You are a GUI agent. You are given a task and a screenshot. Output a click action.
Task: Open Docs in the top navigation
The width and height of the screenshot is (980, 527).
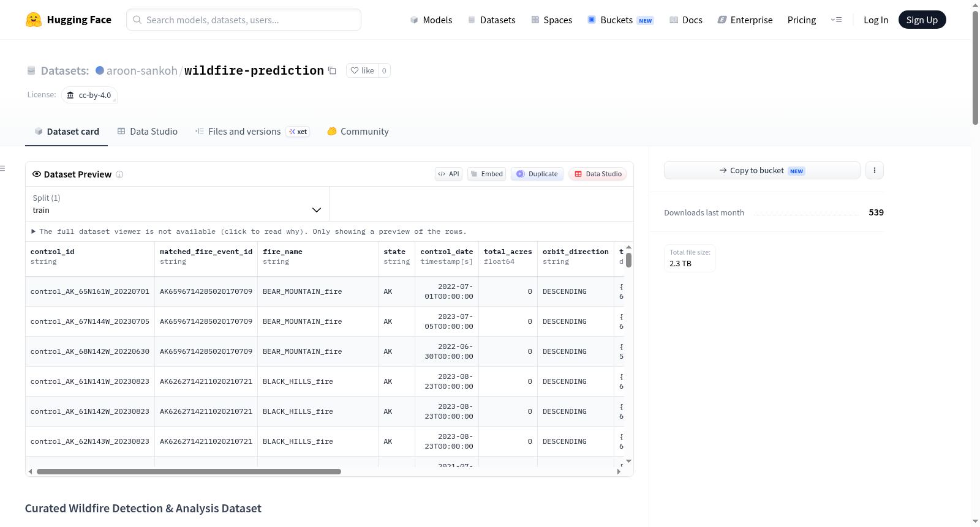pyautogui.click(x=685, y=20)
